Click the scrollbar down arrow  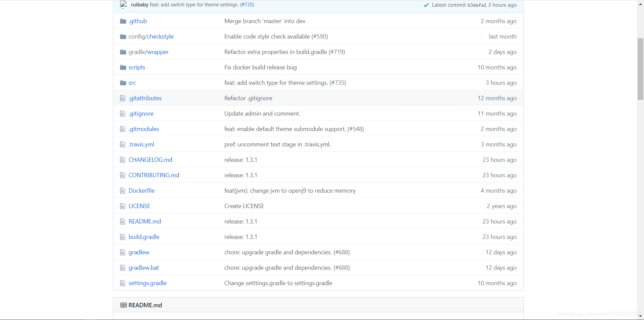[x=640, y=316]
